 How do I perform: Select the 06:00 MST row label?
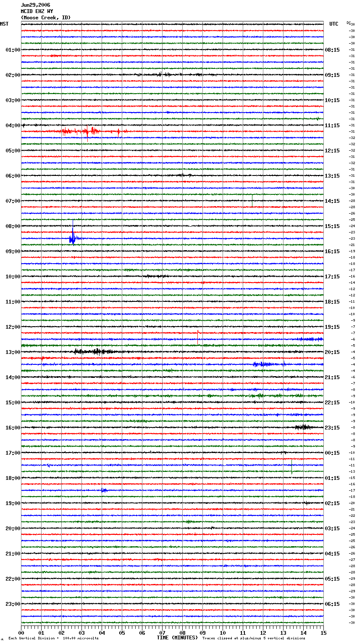(13, 176)
